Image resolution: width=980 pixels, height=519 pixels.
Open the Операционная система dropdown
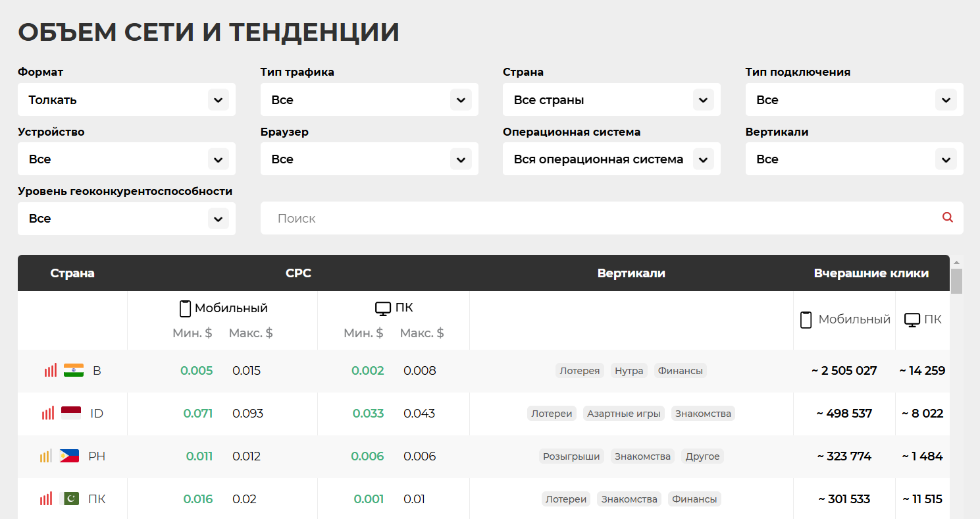point(611,159)
